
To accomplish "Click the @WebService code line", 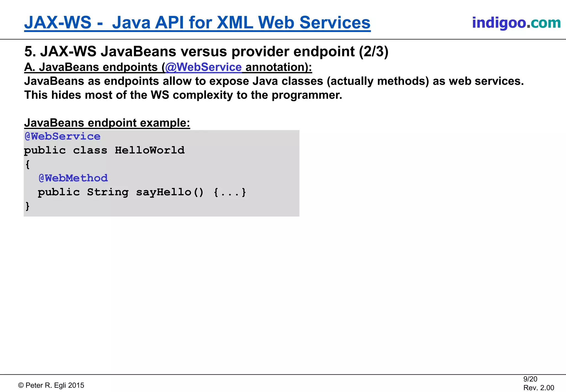I will [62, 136].
